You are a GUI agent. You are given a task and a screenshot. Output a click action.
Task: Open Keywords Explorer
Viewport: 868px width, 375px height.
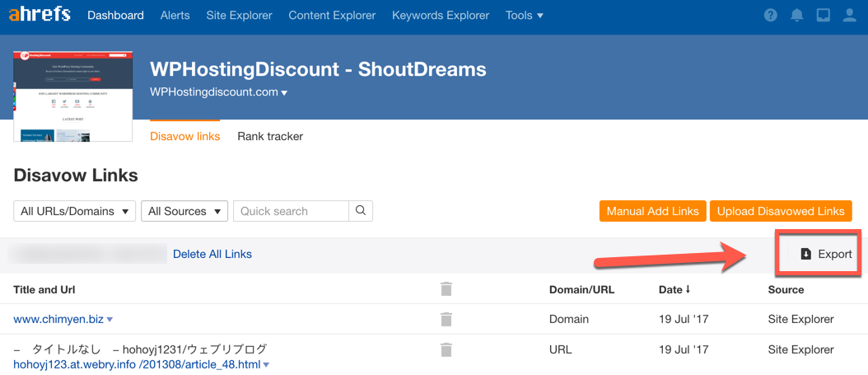tap(441, 16)
